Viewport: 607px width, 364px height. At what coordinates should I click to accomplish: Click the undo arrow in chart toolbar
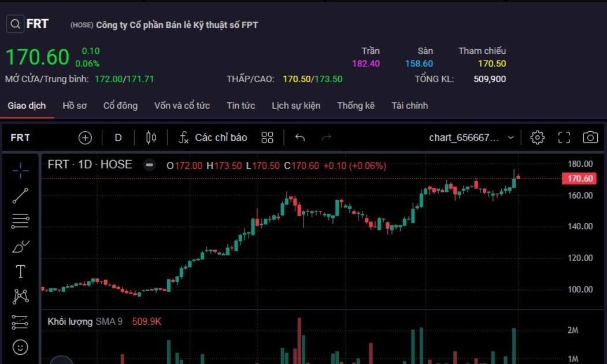(x=299, y=138)
